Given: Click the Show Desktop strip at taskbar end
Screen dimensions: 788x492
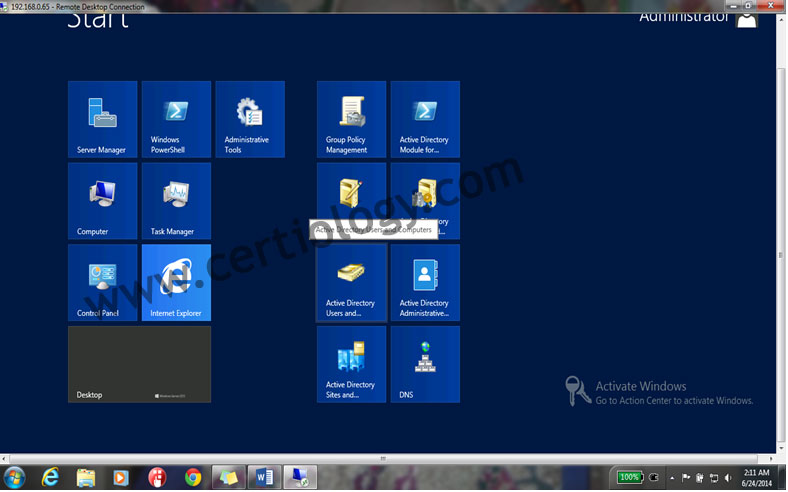Looking at the screenshot, I should click(783, 477).
